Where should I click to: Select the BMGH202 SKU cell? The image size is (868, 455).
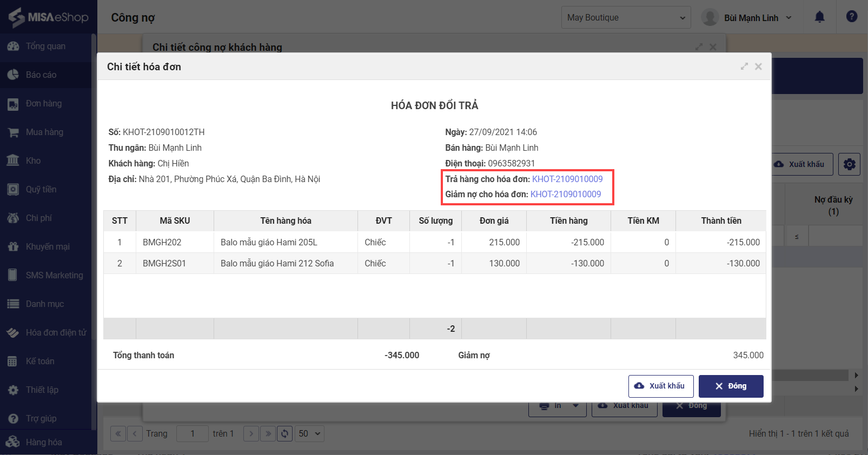tap(175, 242)
